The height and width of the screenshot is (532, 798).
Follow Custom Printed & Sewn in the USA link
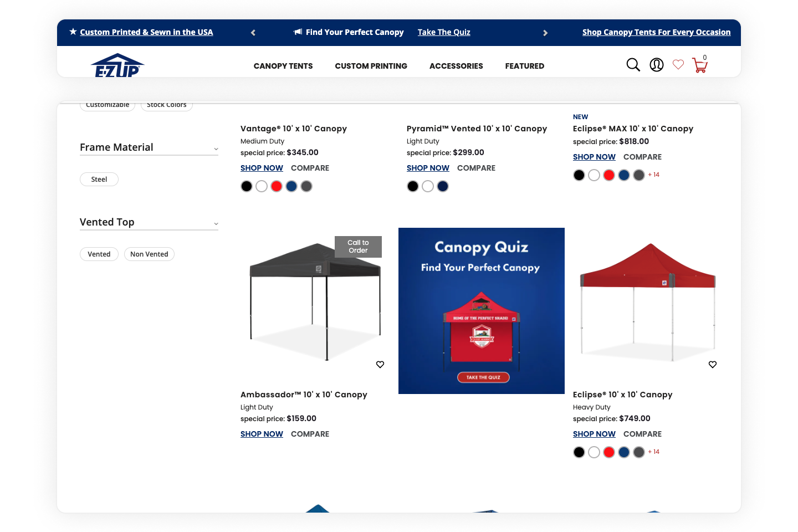(x=146, y=32)
